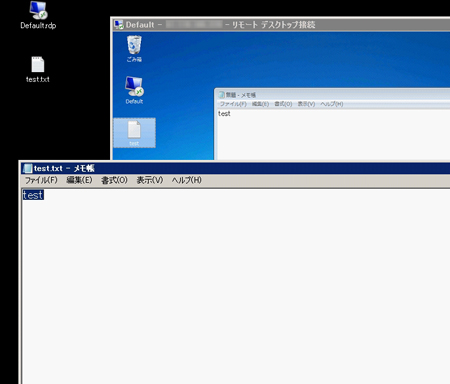Open the 編集(E) menu in test.txt Notepad

(79, 180)
